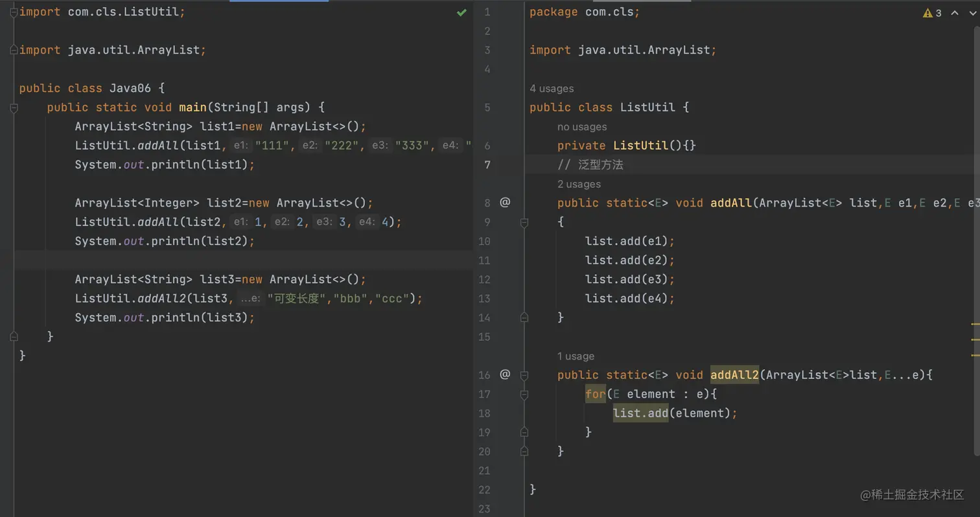Open the '1 usage' hint above addAll2
This screenshot has height=517, width=980.
(x=576, y=356)
